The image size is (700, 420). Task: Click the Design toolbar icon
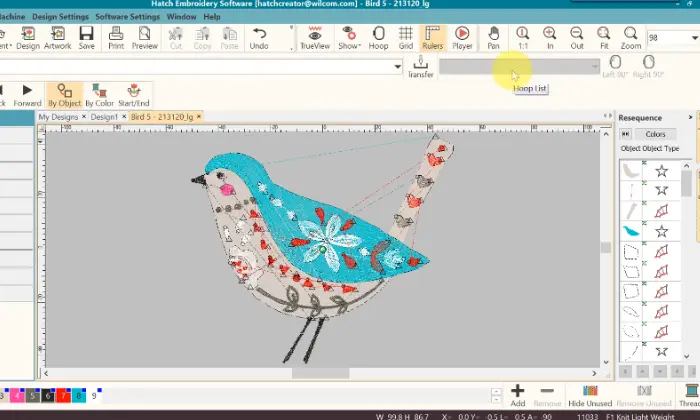(x=28, y=37)
